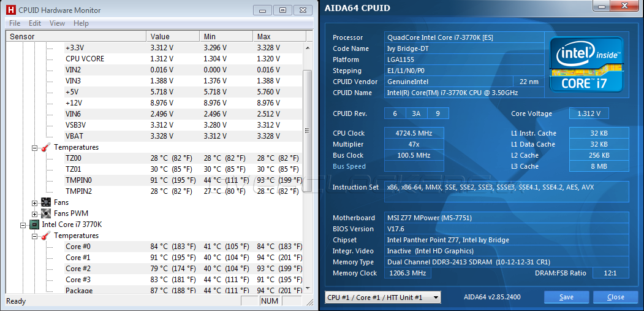Viewport: 644px width, 311px height.
Task: Select the VIN2 row
Action: (183, 69)
